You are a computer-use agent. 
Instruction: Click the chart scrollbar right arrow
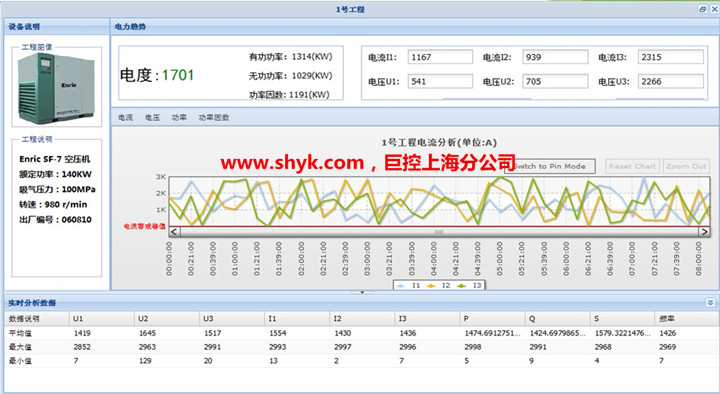(704, 232)
